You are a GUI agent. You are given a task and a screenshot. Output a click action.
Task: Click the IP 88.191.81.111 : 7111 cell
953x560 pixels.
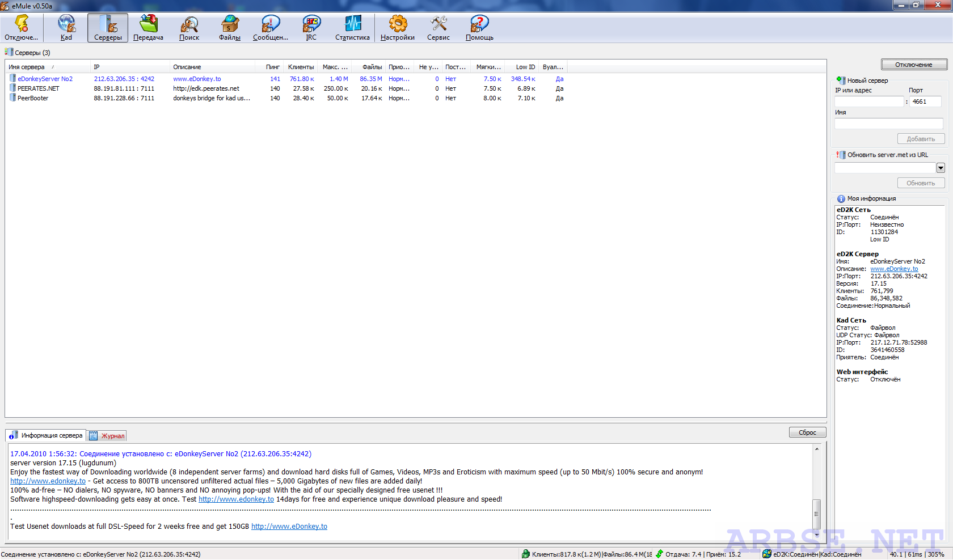point(124,88)
